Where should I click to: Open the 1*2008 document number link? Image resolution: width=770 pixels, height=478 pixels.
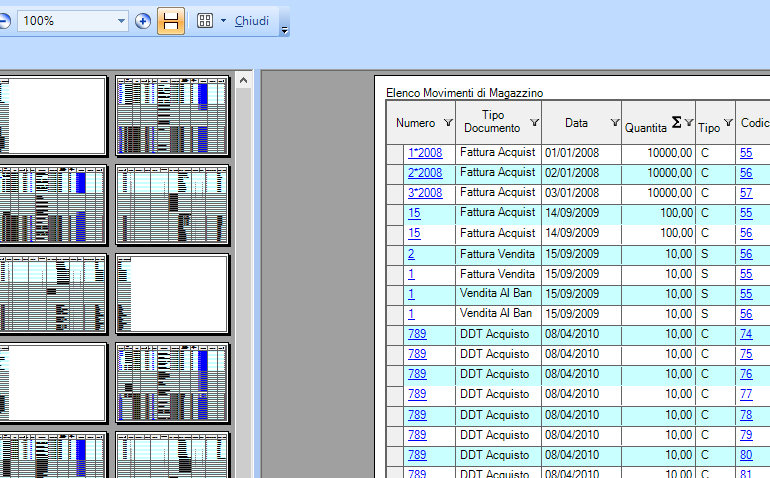pos(424,153)
